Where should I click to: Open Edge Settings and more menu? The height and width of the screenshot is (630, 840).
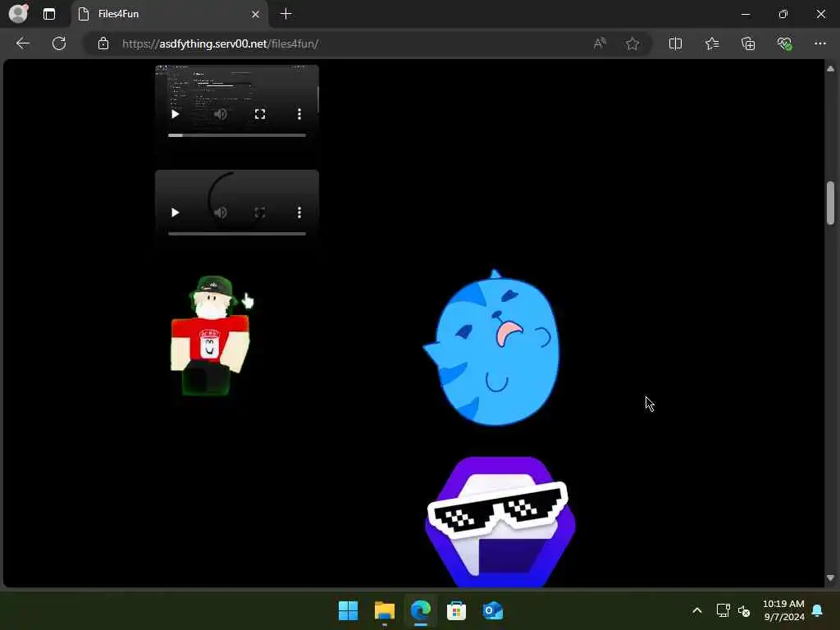click(x=820, y=43)
